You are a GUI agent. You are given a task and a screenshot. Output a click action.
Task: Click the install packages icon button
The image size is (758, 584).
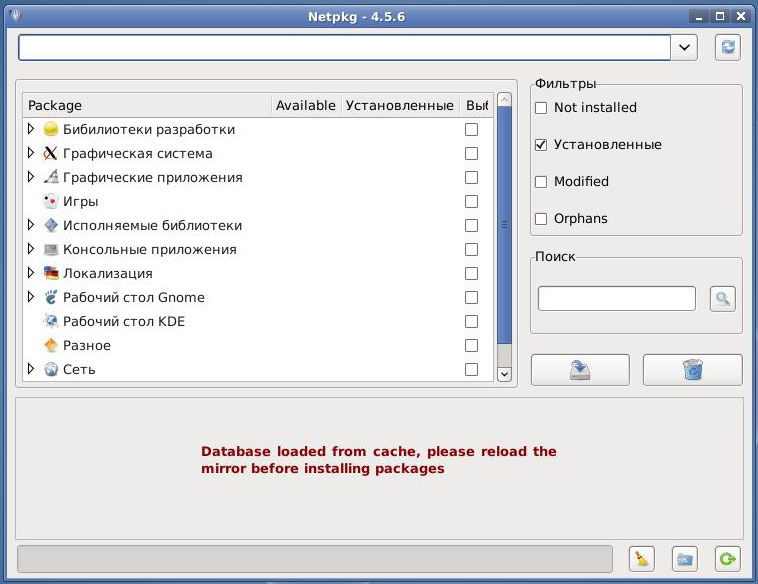pos(580,370)
